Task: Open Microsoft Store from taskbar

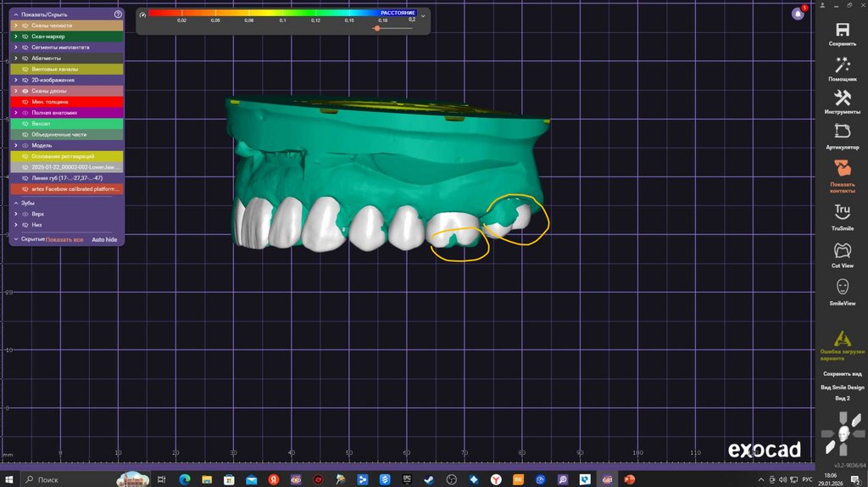Action: tap(229, 479)
